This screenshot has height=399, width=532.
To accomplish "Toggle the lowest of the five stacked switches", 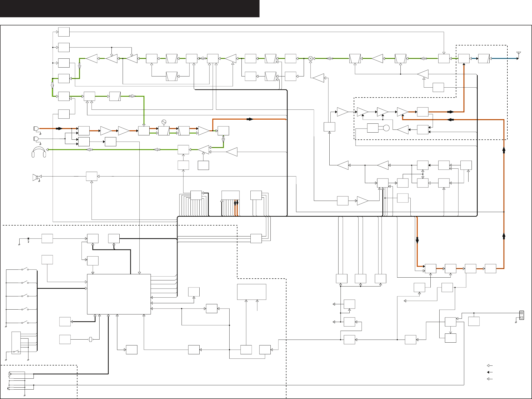I will 25,323.
